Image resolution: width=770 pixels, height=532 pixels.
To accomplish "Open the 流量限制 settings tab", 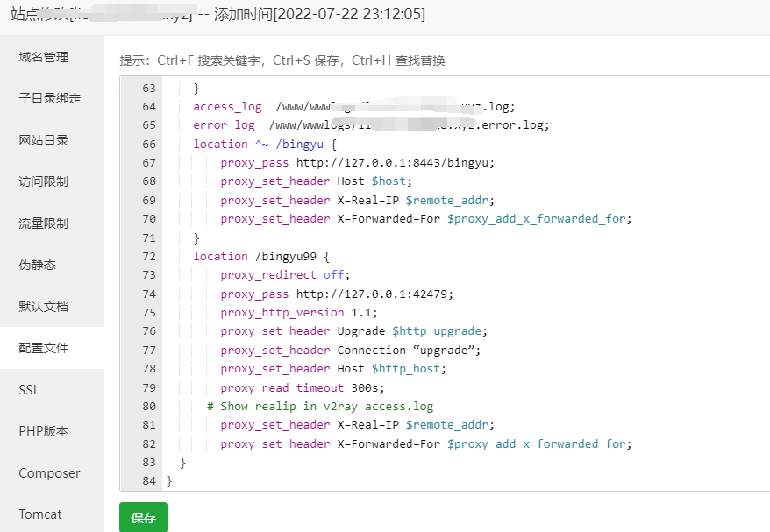I will click(x=44, y=223).
